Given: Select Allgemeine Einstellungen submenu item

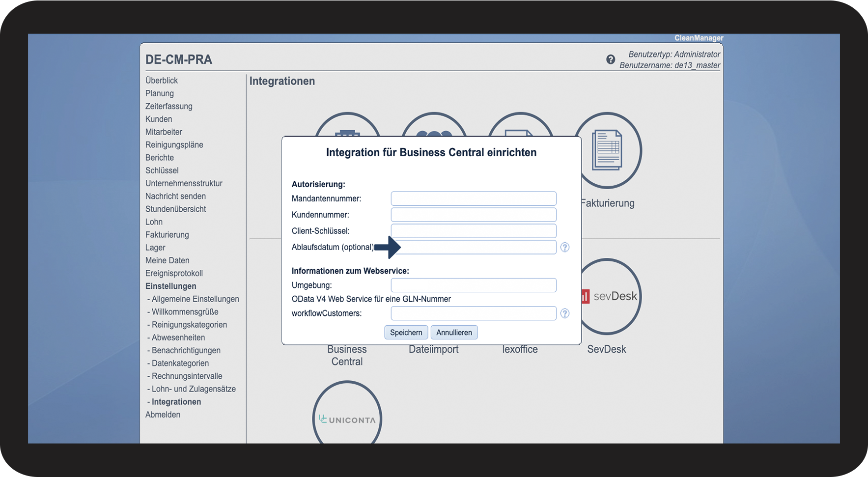Looking at the screenshot, I should click(196, 299).
